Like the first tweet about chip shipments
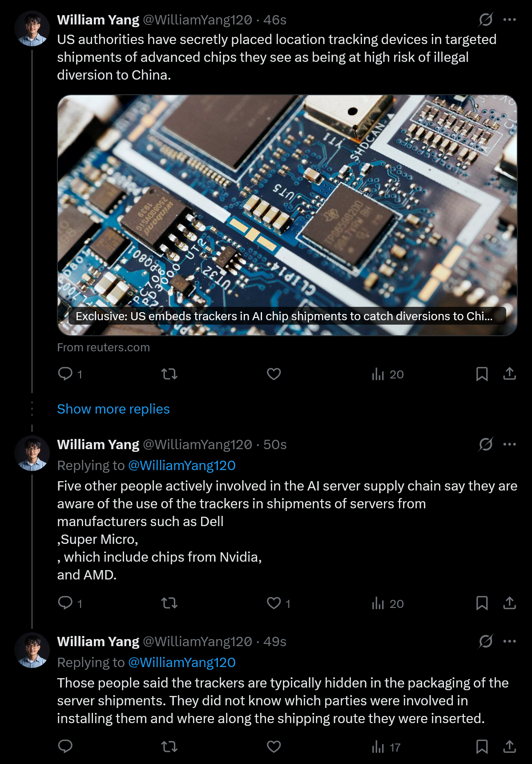 click(274, 374)
